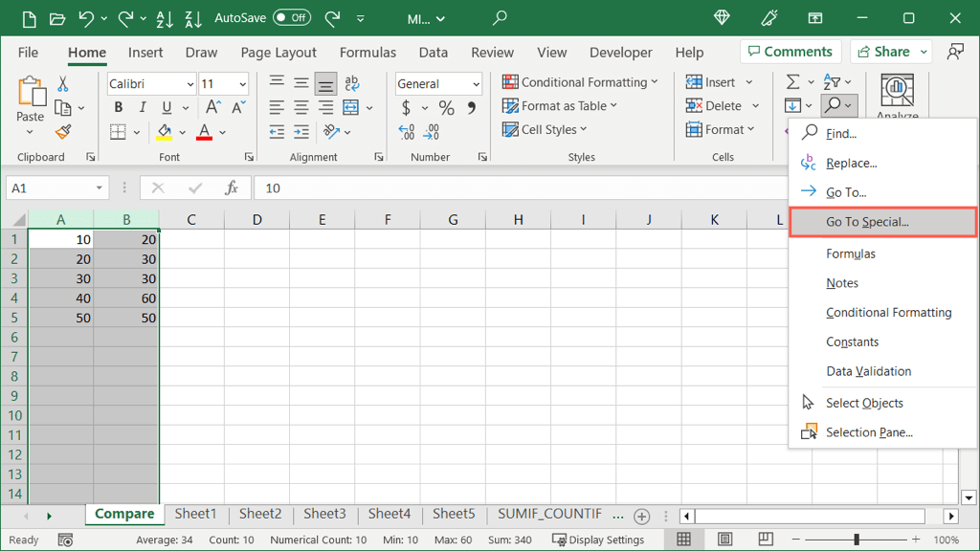
Task: Apply Bold formatting
Action: click(x=119, y=107)
